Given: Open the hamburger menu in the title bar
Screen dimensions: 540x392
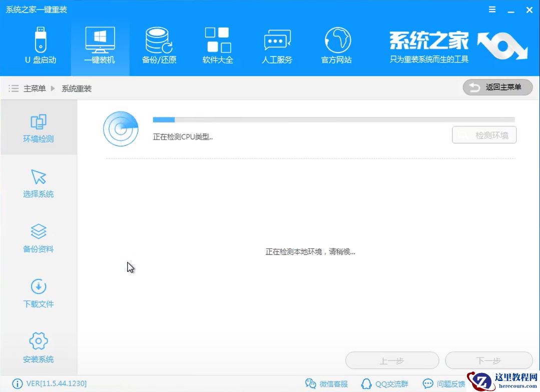Looking at the screenshot, I should tap(492, 9).
